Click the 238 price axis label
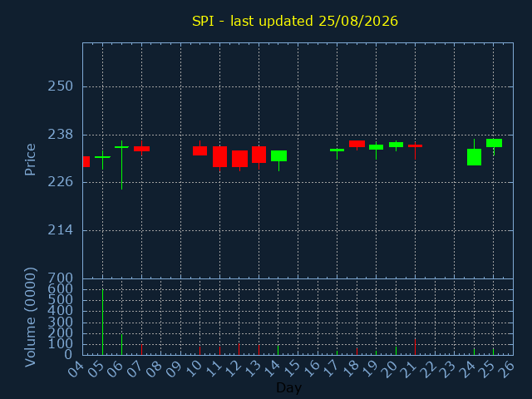 click(61, 135)
